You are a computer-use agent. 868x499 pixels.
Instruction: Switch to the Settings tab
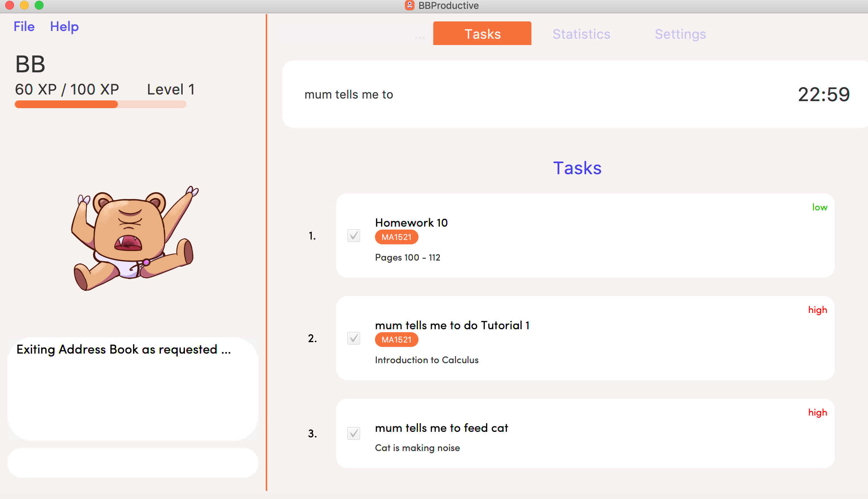680,34
